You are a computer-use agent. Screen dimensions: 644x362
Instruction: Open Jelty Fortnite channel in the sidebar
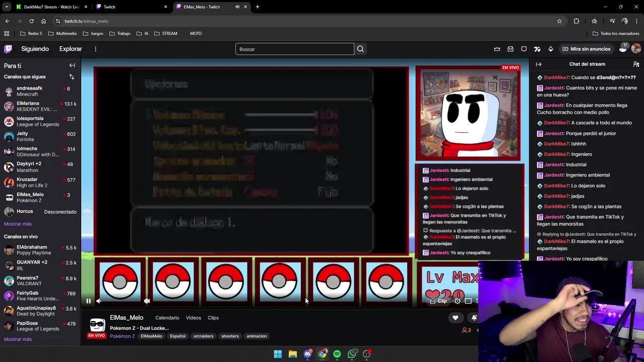40,136
